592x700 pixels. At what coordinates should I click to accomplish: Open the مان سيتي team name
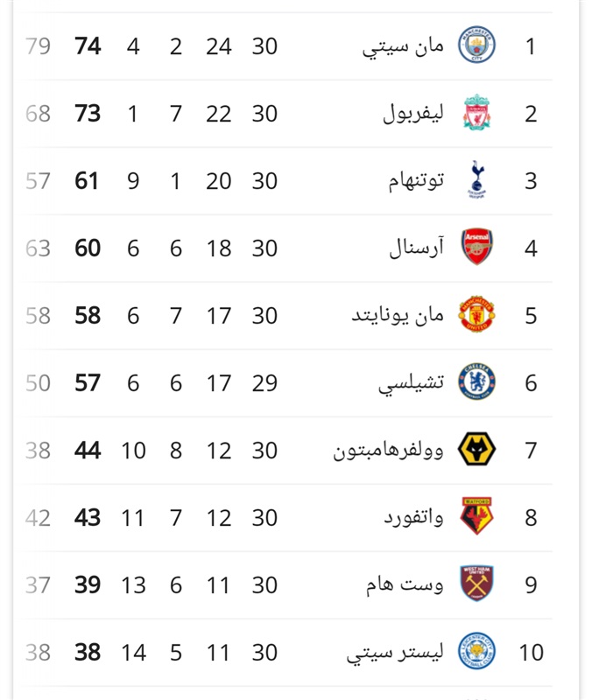coord(403,47)
